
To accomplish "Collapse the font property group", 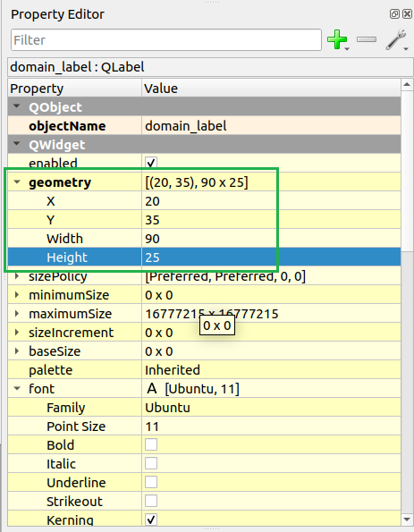I will point(17,388).
